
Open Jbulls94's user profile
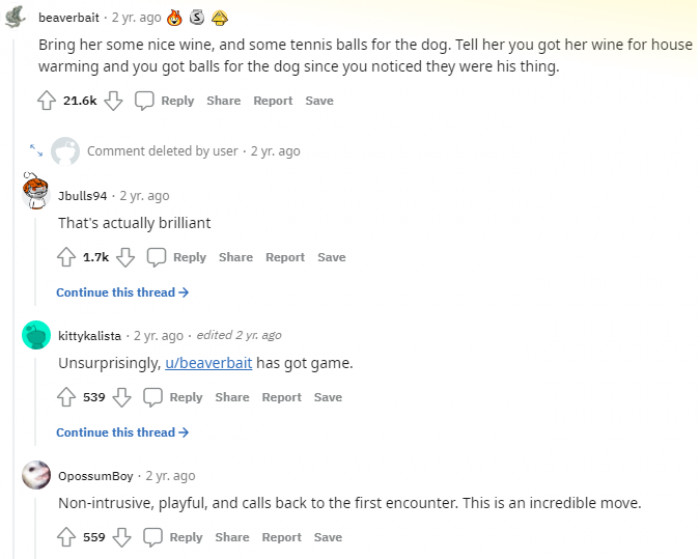pos(82,196)
